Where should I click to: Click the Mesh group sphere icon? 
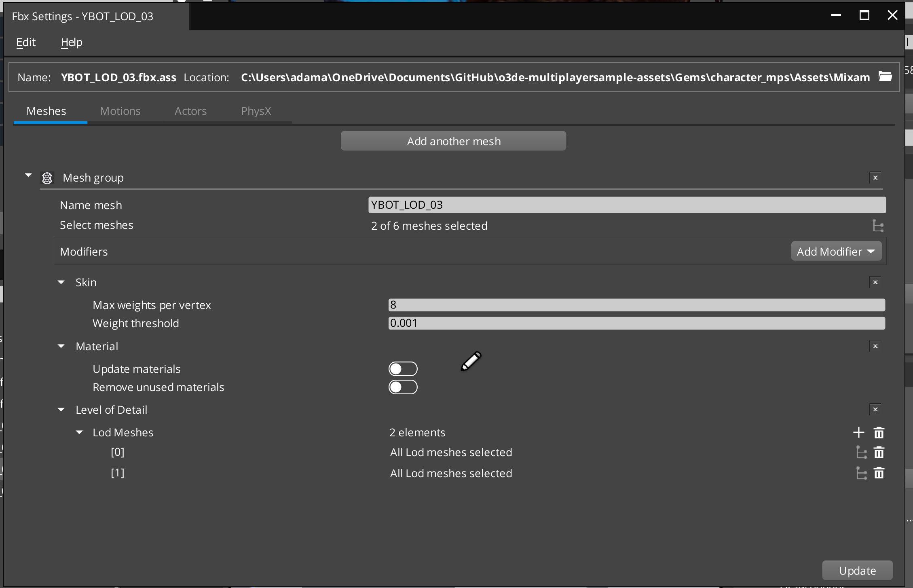click(47, 178)
